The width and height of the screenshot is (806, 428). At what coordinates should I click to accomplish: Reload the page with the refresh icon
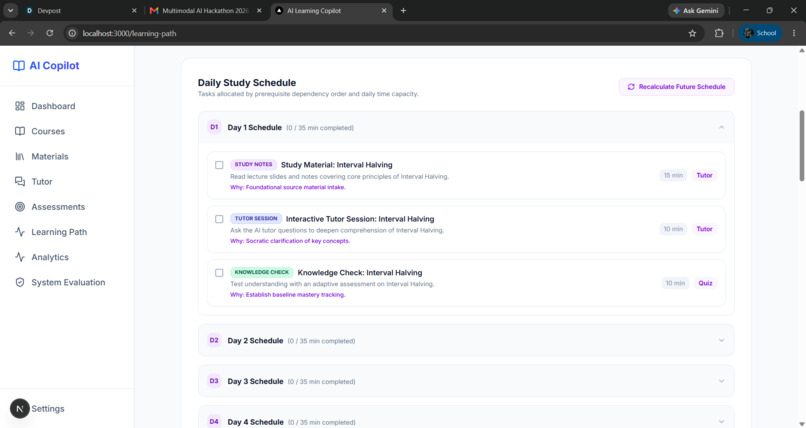49,33
